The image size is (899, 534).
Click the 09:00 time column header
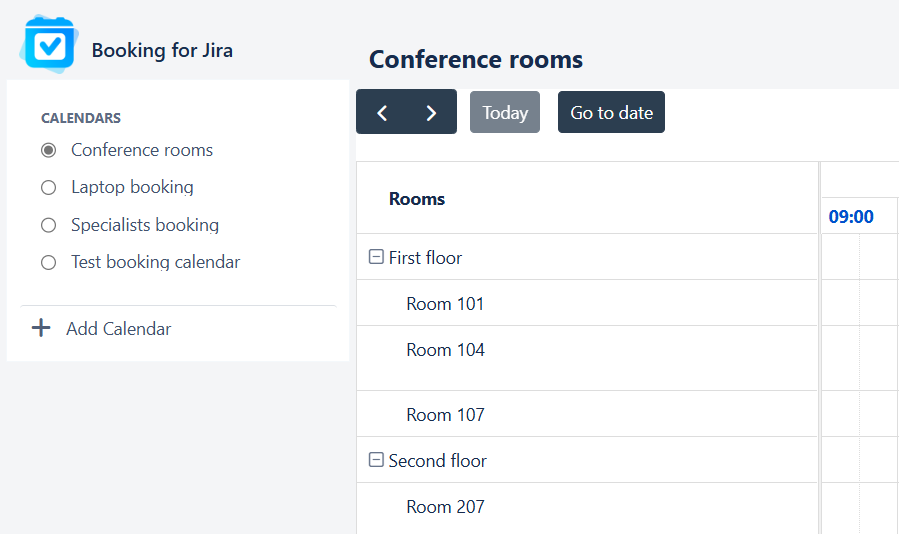click(x=851, y=217)
